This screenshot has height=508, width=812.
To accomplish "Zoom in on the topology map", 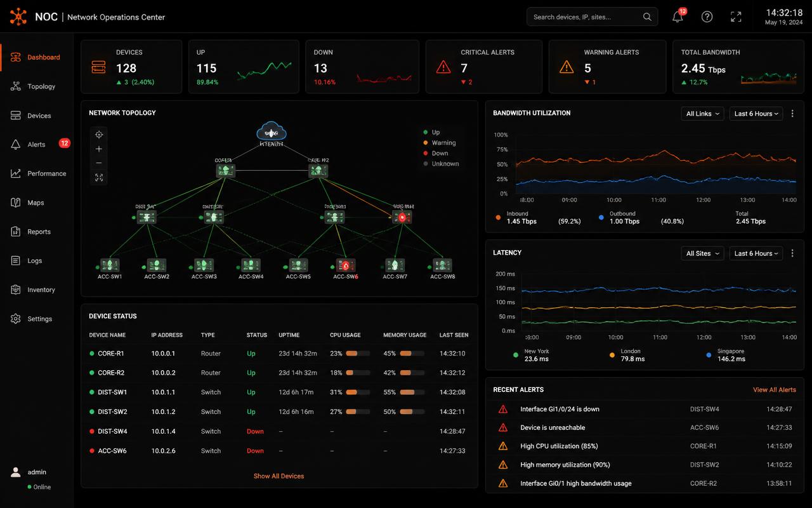I will click(99, 149).
